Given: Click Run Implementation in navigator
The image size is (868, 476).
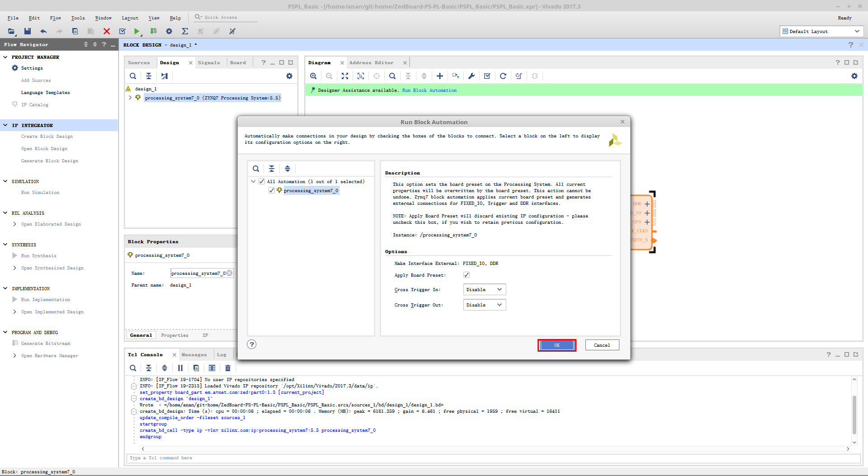Looking at the screenshot, I should [45, 300].
